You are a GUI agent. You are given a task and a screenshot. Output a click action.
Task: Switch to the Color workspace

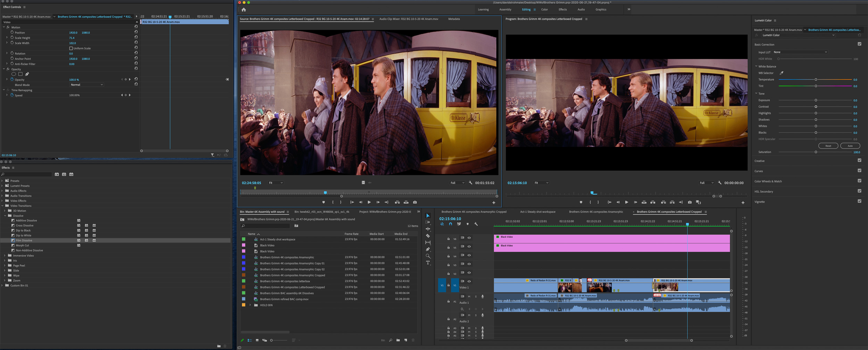coord(544,9)
